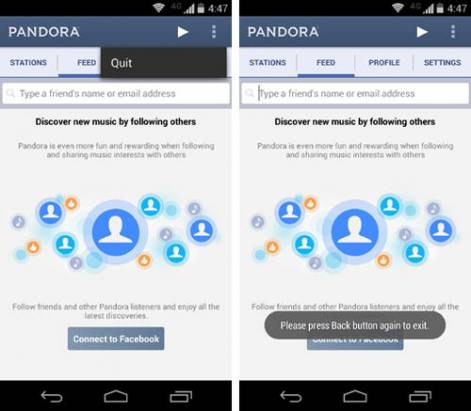Focus friend search field on left screen

click(x=116, y=93)
